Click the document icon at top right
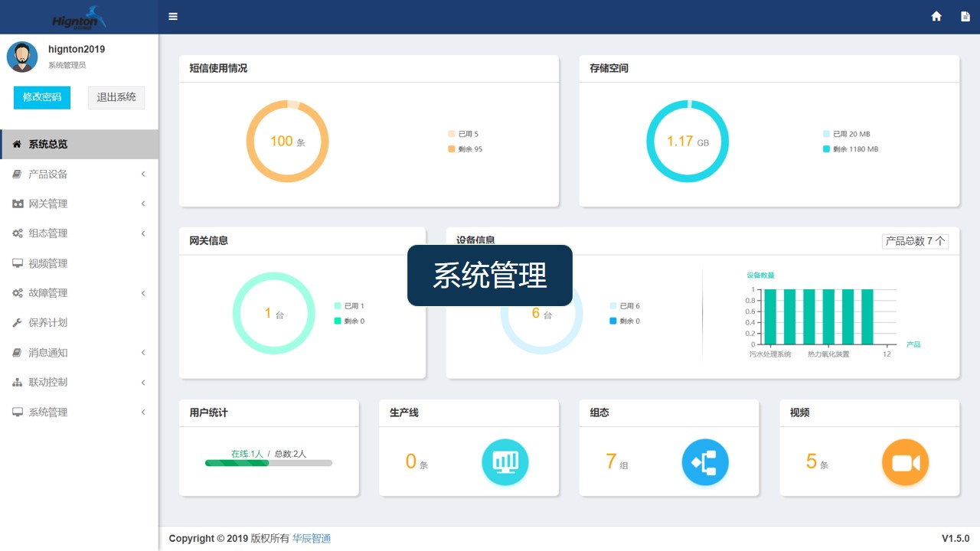 [966, 16]
